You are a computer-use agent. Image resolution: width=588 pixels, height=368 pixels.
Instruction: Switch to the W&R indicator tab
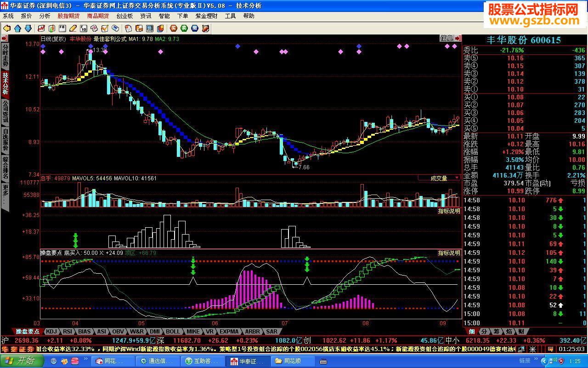coord(137,331)
